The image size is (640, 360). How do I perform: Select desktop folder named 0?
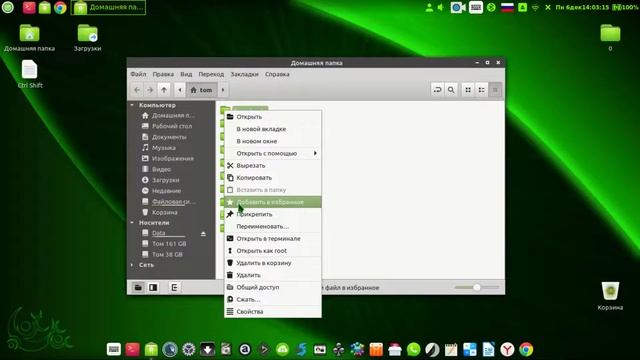(x=610, y=38)
